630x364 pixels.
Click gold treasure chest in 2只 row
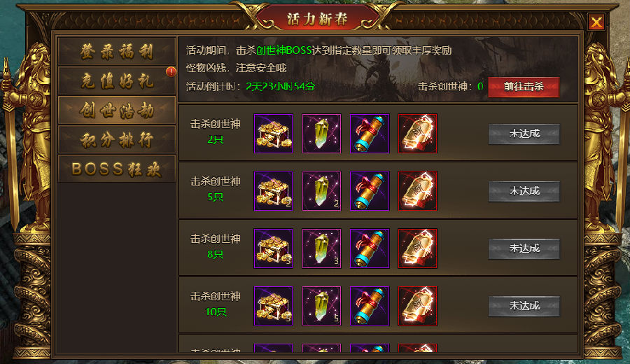coord(273,134)
